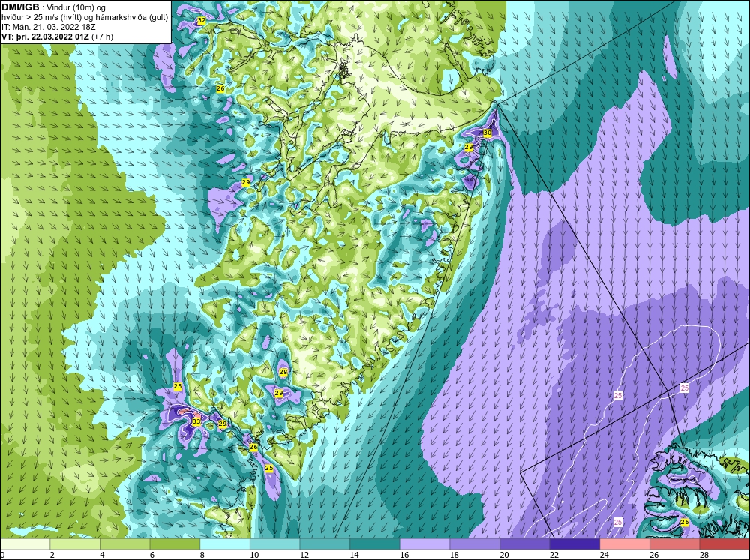Select the legend scale number 20

point(504,555)
